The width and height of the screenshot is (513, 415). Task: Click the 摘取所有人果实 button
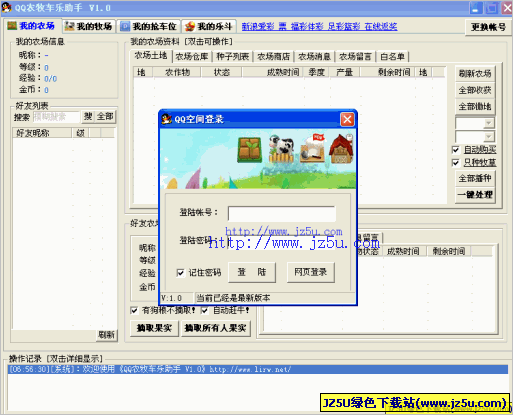point(216,329)
